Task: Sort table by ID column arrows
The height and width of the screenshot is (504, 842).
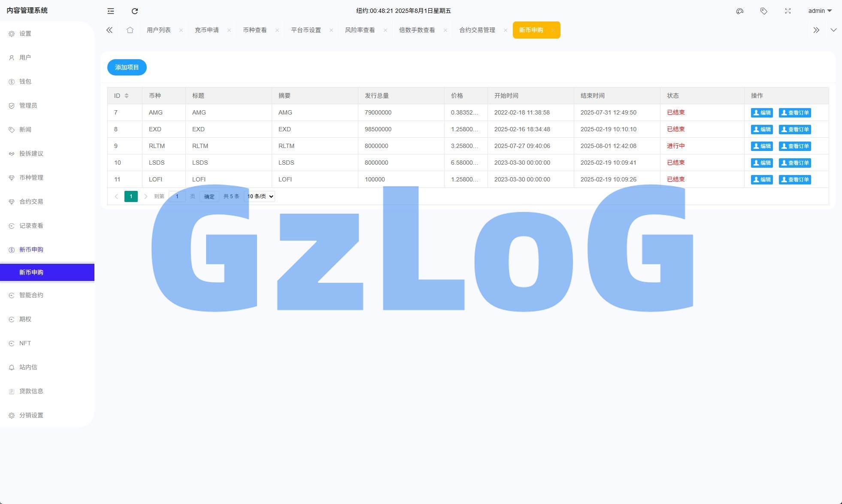Action: pos(127,96)
